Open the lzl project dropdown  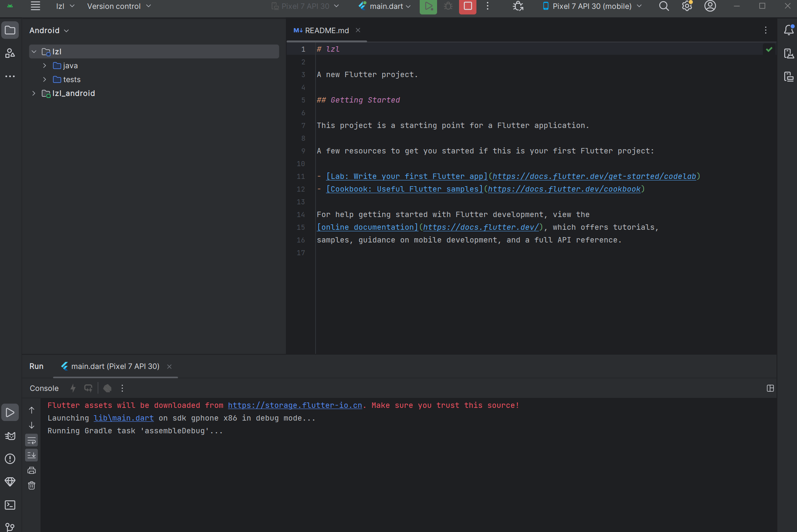(65, 6)
